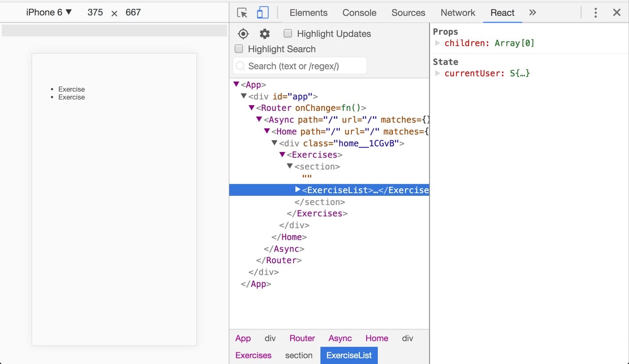The width and height of the screenshot is (629, 364).
Task: Click the State section heading
Action: (x=445, y=62)
